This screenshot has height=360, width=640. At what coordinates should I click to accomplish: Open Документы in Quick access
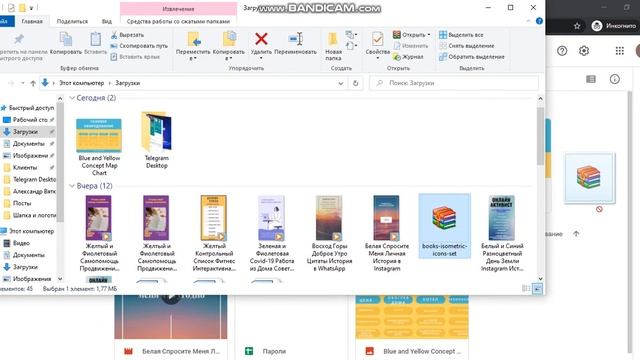coord(29,144)
